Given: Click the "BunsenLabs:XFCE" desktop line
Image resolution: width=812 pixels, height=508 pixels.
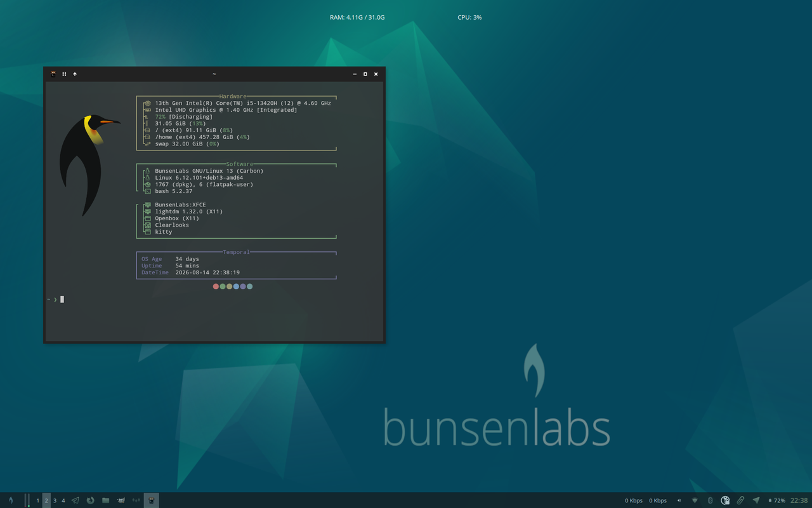Looking at the screenshot, I should click(180, 205).
